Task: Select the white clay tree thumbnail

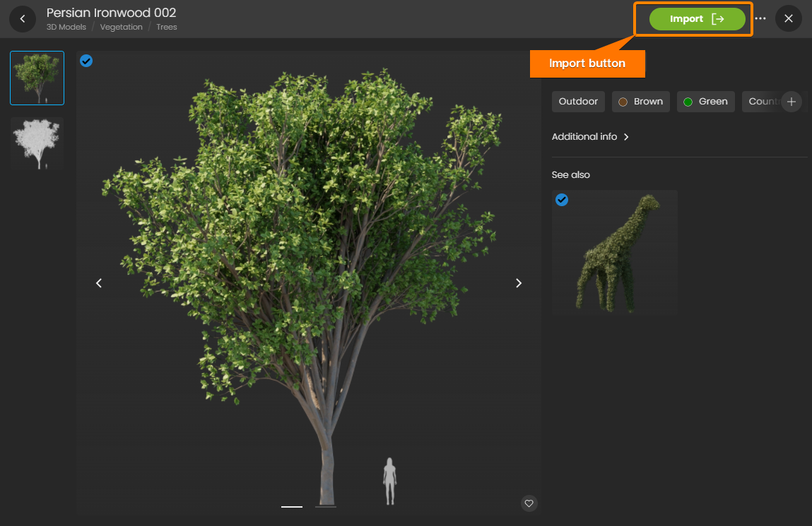Action: coord(37,144)
